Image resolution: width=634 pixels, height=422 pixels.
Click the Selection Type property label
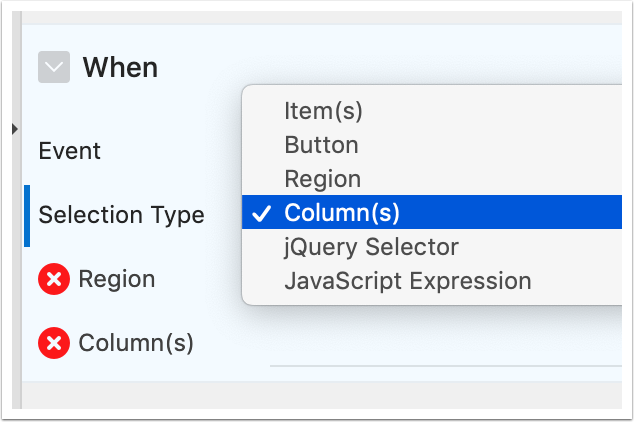point(121,215)
